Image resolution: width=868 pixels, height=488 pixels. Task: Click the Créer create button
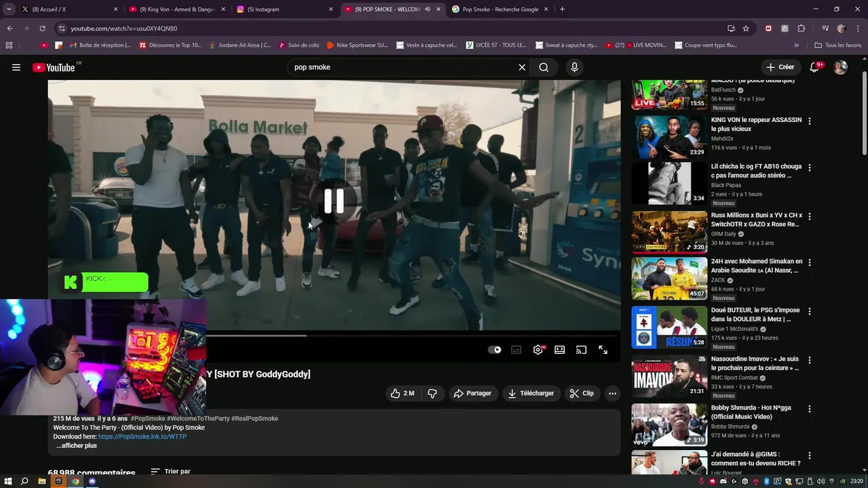(780, 67)
